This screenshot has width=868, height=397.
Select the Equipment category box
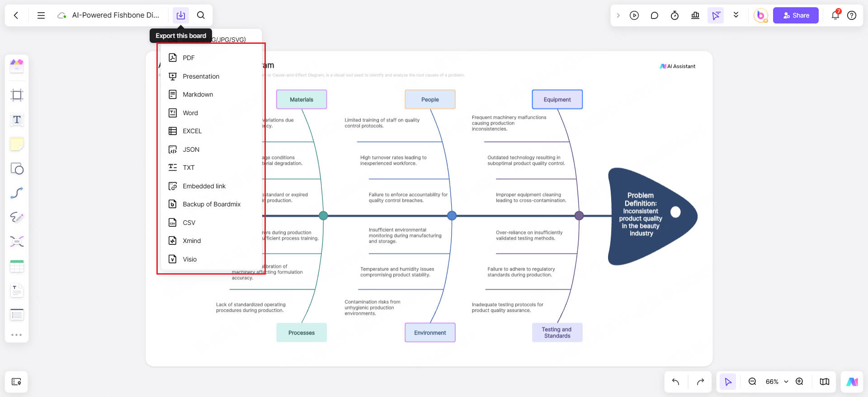[557, 99]
